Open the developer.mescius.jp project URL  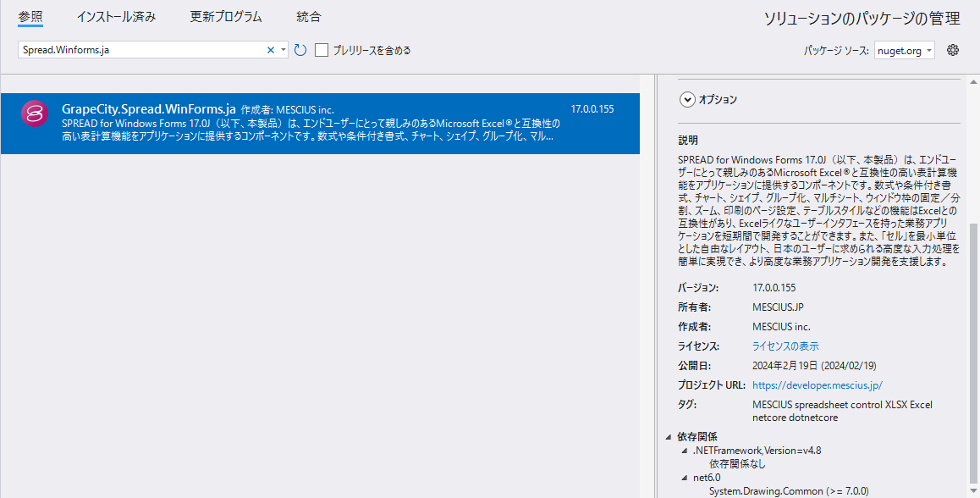pyautogui.click(x=817, y=385)
